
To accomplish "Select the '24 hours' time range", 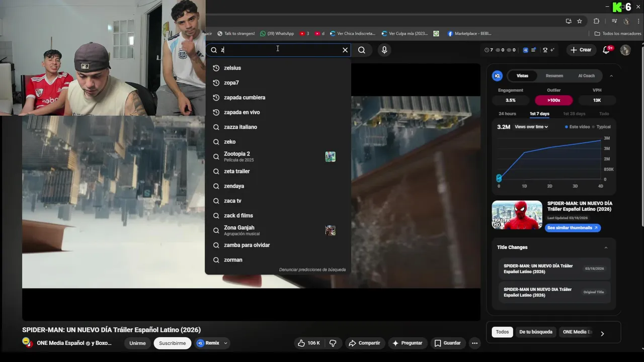I will (507, 114).
